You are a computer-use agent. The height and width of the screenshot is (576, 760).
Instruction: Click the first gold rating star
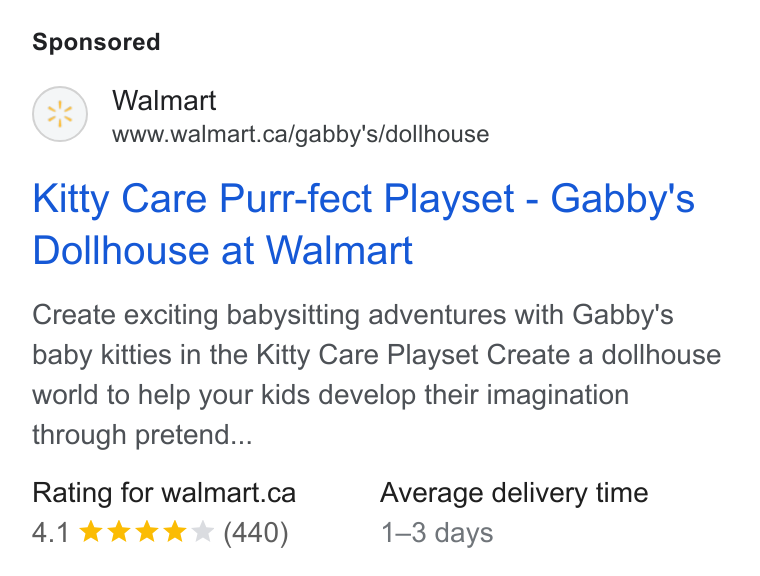(91, 531)
